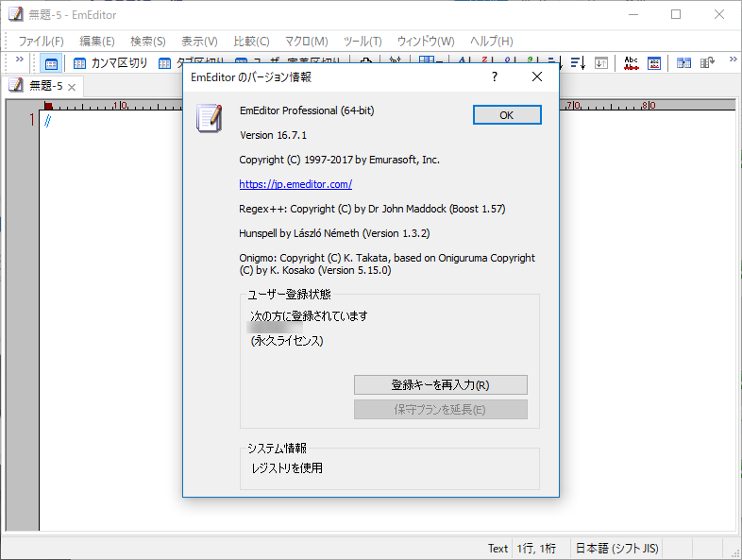Toggle the Abc spell check icon

point(631,63)
